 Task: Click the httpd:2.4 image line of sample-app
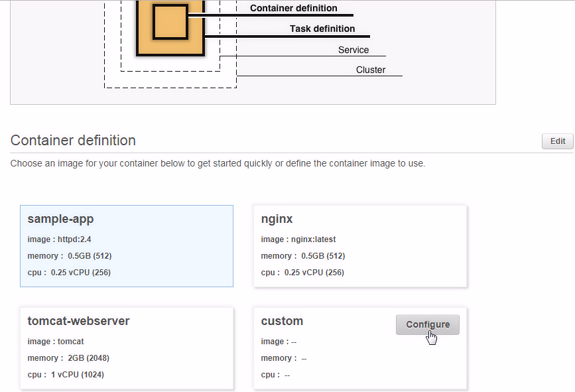tap(60, 239)
